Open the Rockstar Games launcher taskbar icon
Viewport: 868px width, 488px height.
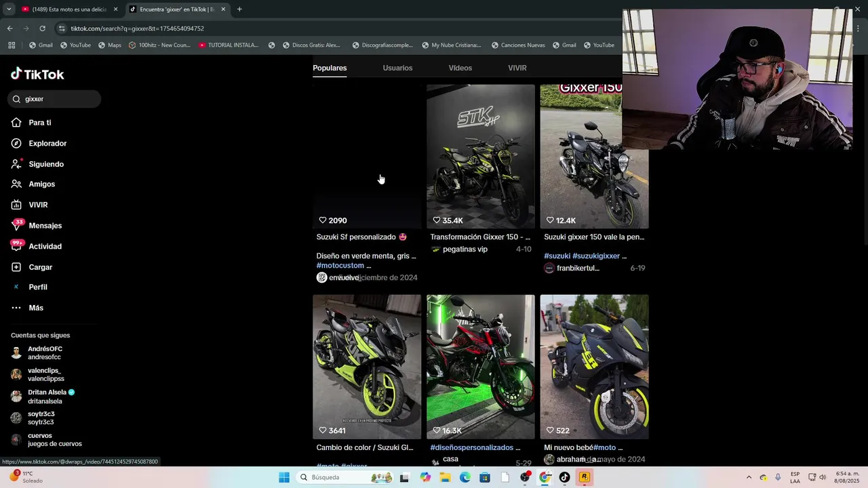(584, 477)
